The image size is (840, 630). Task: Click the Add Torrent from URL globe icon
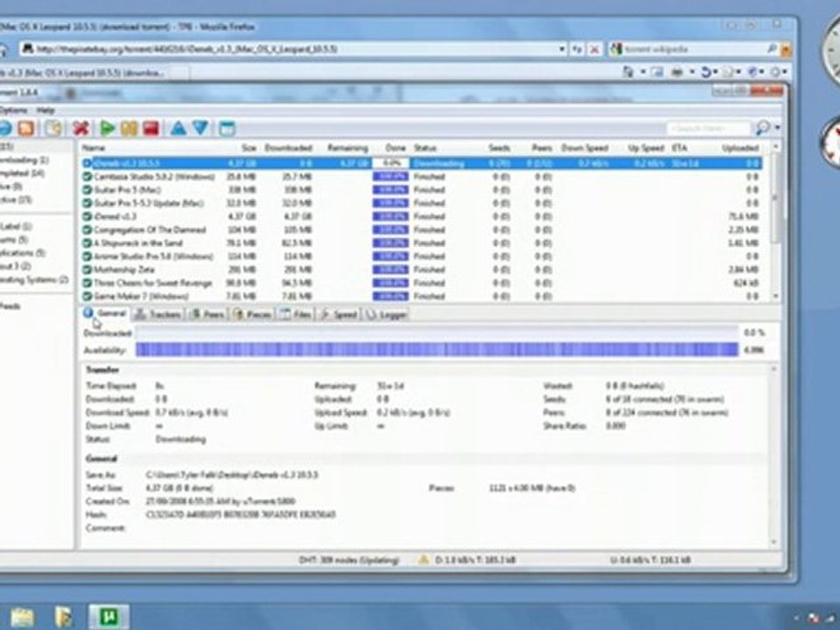pos(4,128)
